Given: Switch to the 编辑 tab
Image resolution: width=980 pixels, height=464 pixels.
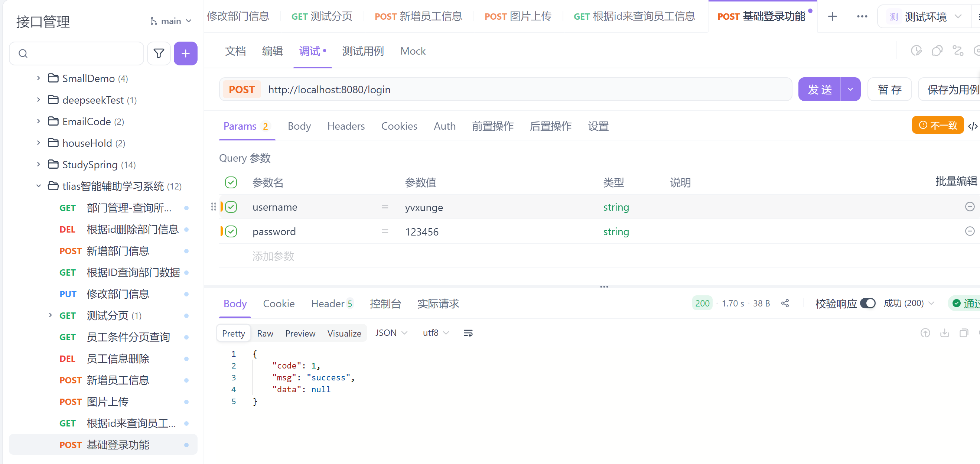Looking at the screenshot, I should coord(273,51).
